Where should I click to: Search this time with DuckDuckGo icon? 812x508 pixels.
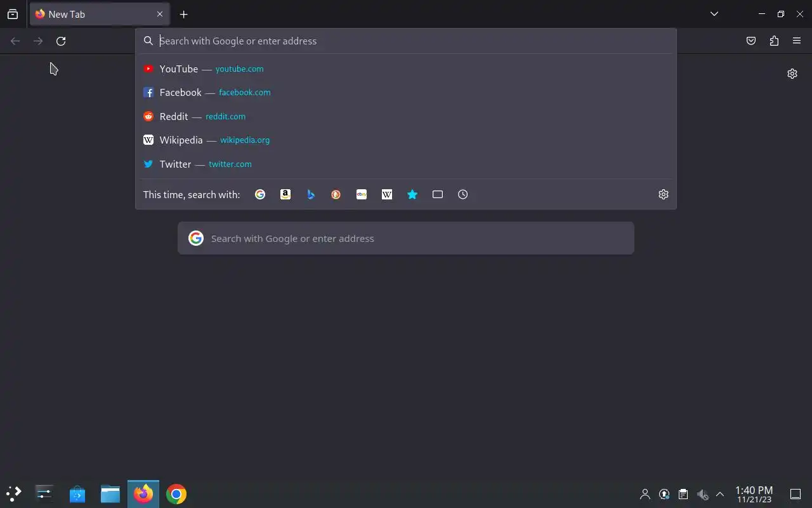pos(336,194)
